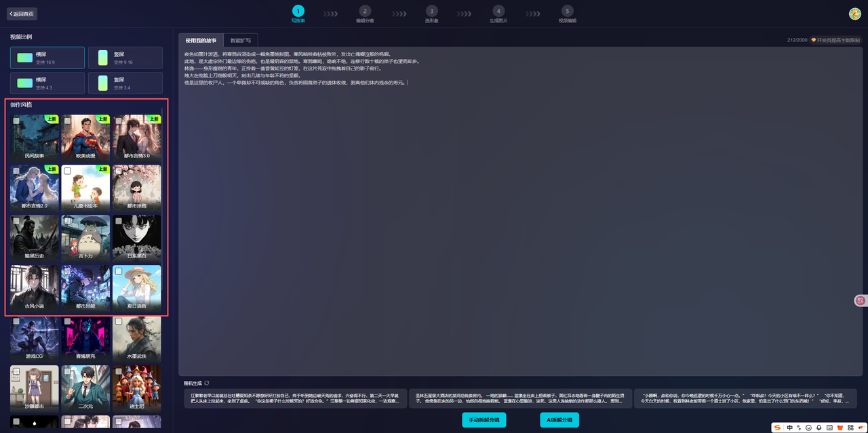Click 开会员提高字数限制 link

click(x=835, y=41)
